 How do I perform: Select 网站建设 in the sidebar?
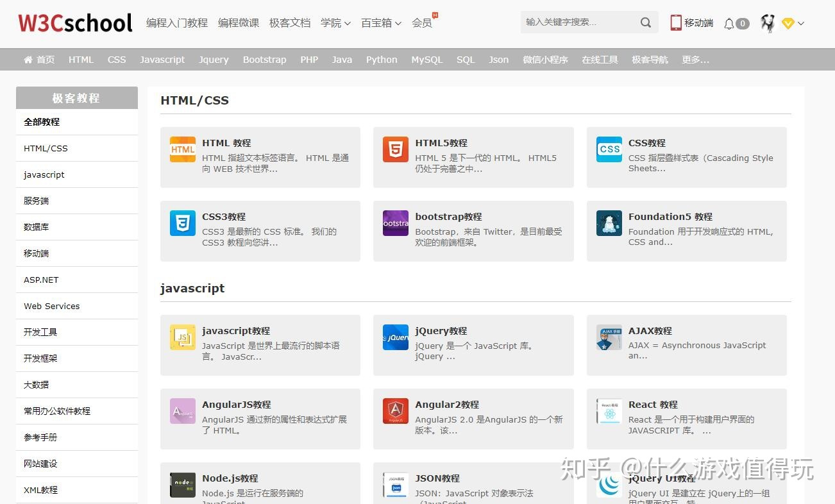77,464
